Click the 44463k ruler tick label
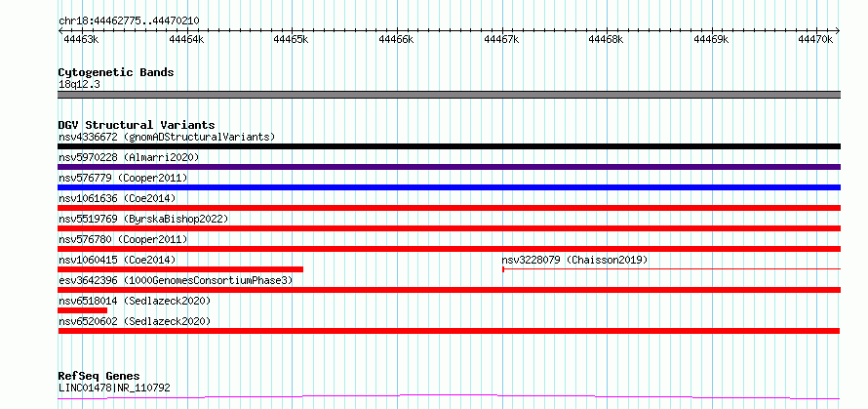This screenshot has height=409, width=868. pos(81,39)
